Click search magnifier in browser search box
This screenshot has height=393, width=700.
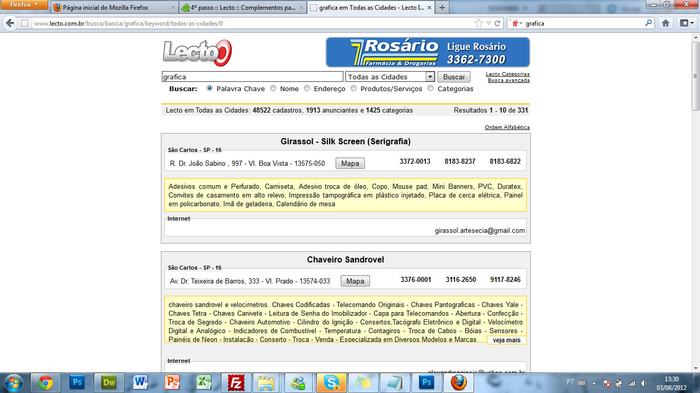point(648,23)
